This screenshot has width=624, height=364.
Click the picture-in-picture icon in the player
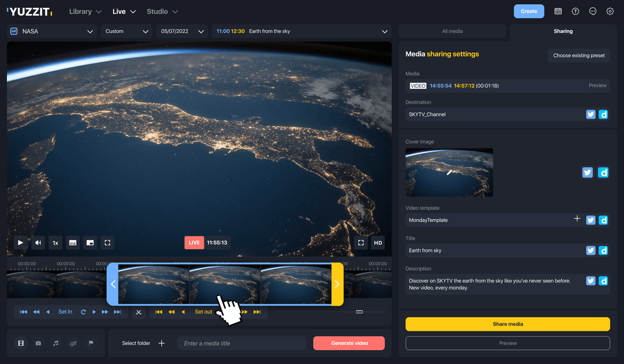[x=90, y=243]
